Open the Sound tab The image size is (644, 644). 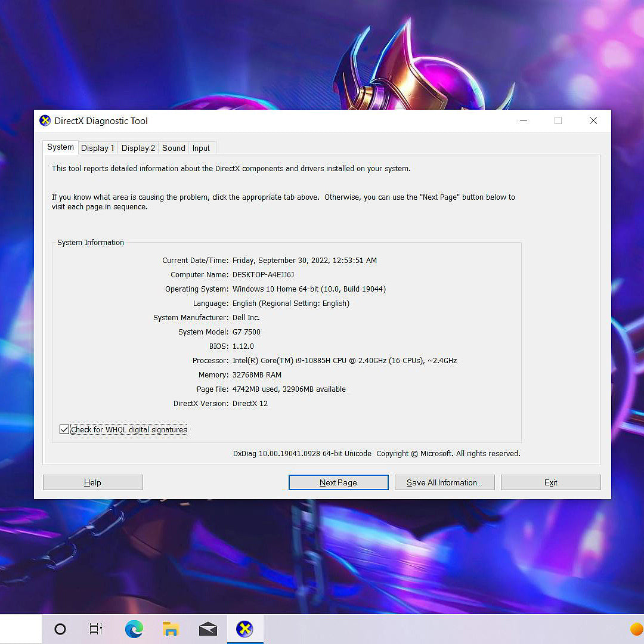tap(174, 148)
